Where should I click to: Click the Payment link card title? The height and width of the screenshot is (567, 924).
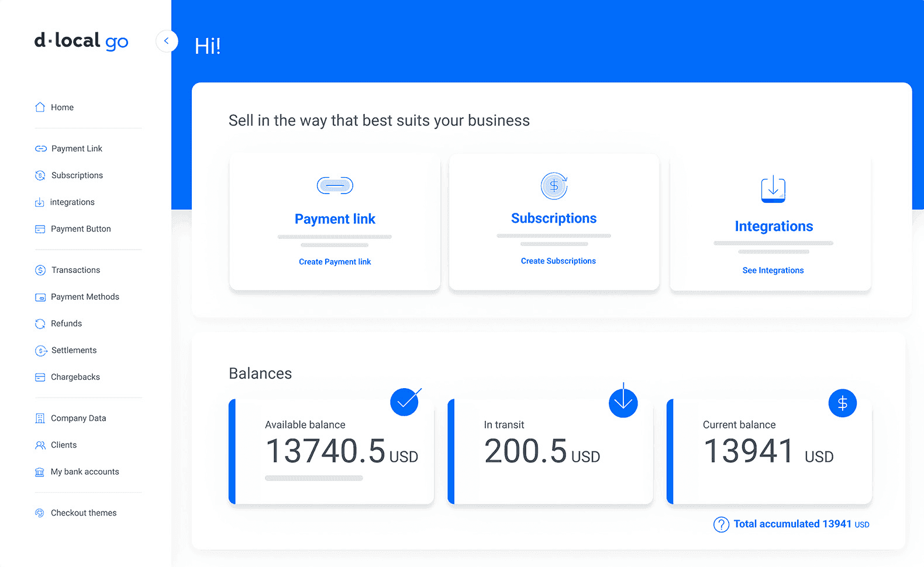click(335, 219)
